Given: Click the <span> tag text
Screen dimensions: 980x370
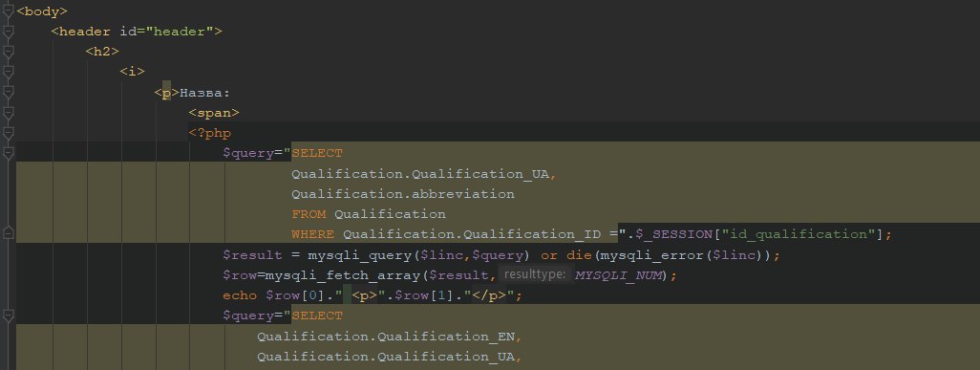Looking at the screenshot, I should click(214, 113).
